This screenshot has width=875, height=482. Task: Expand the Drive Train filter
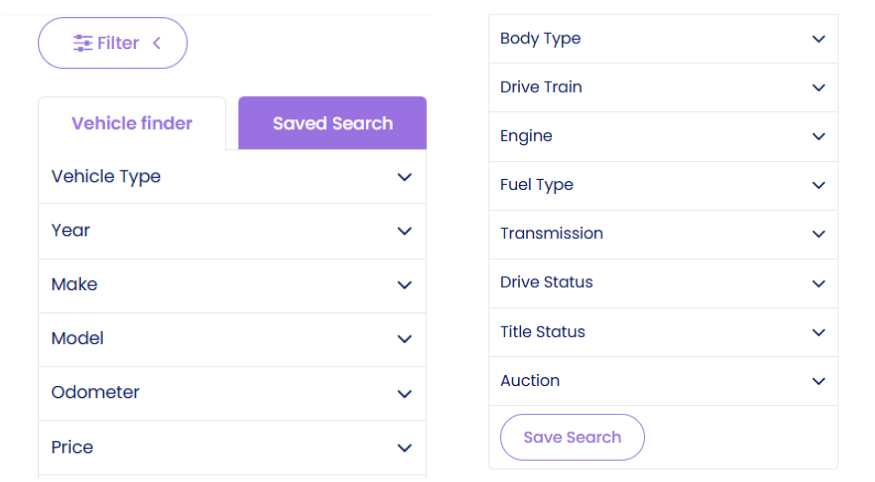click(x=662, y=88)
